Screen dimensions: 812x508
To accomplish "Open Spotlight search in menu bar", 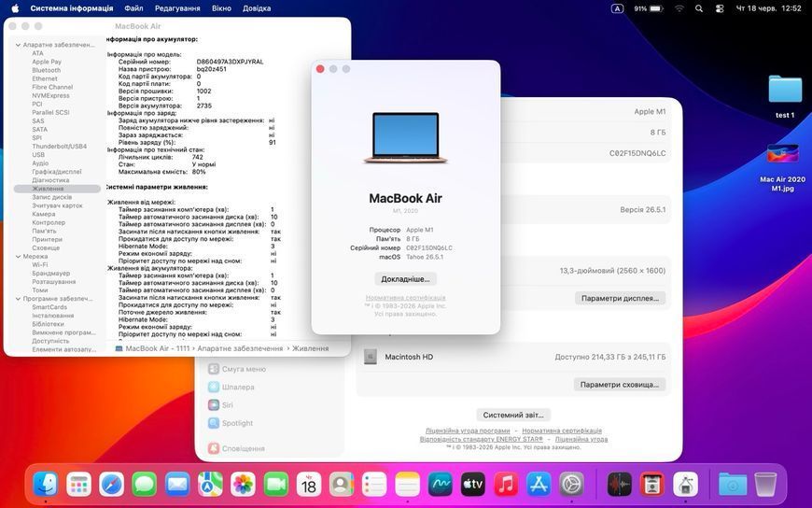I will tap(699, 8).
